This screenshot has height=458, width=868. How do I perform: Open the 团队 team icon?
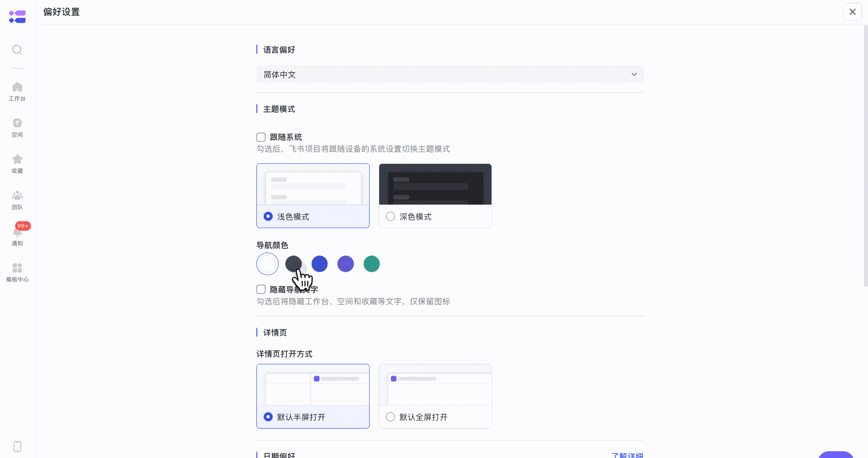(x=17, y=196)
